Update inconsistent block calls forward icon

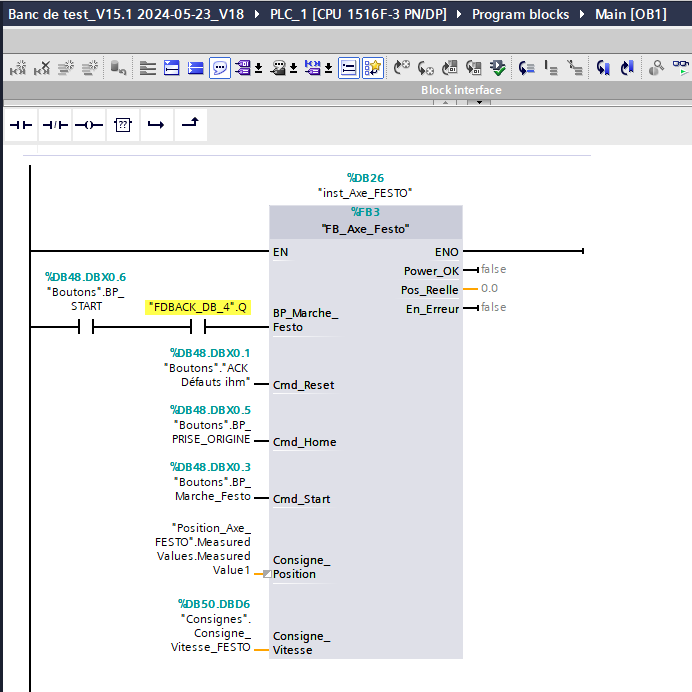pos(450,68)
